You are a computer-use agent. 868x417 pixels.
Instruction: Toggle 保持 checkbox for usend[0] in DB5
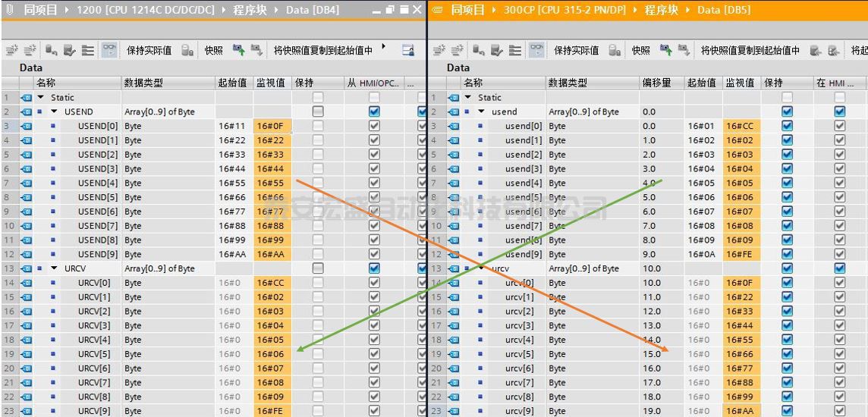(x=787, y=126)
